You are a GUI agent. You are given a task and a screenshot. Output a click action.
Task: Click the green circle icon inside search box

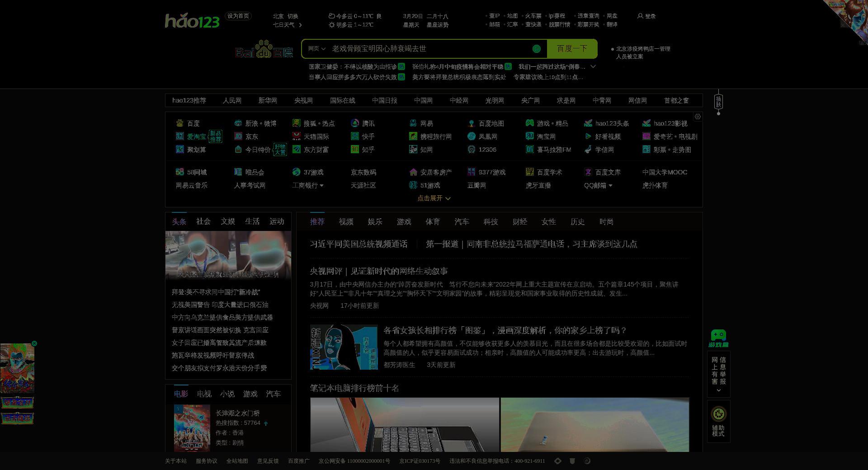click(537, 48)
